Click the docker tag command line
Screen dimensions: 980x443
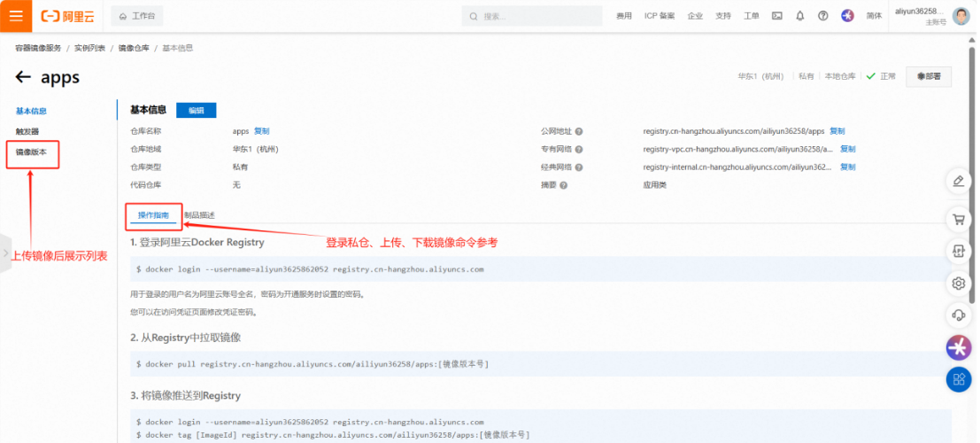coord(333,434)
